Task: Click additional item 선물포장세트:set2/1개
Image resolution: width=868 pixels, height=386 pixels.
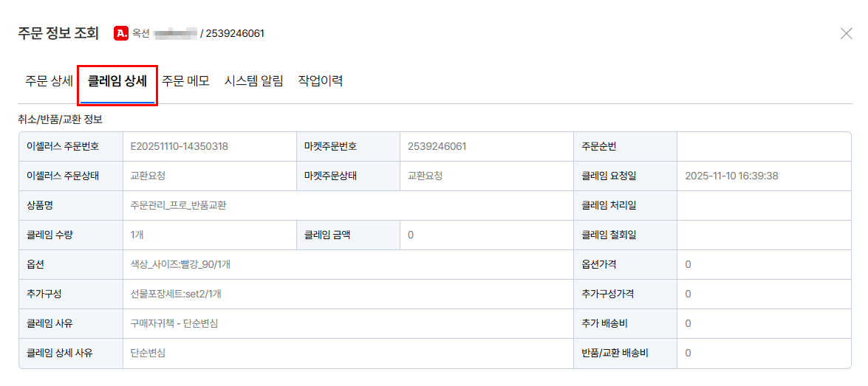Action: click(x=176, y=294)
